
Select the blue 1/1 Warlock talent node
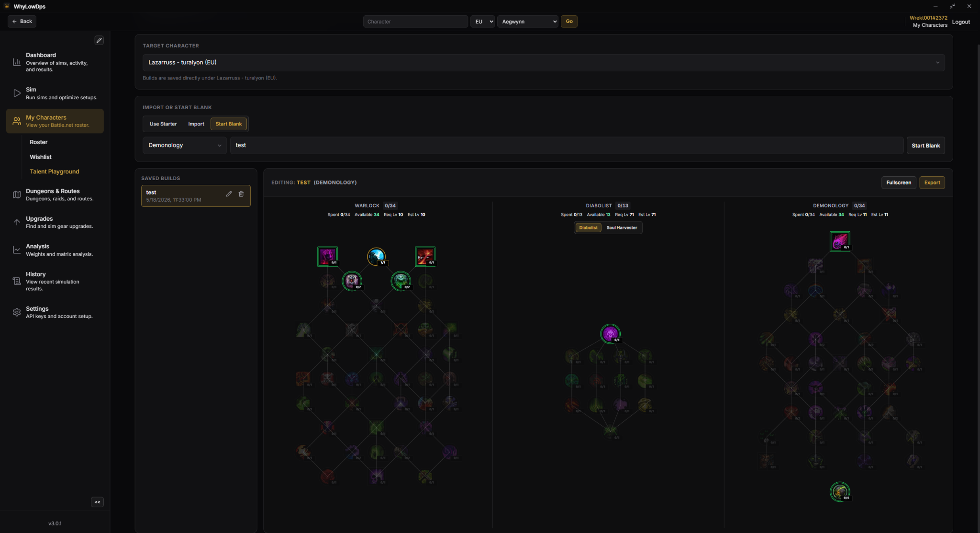(x=377, y=257)
